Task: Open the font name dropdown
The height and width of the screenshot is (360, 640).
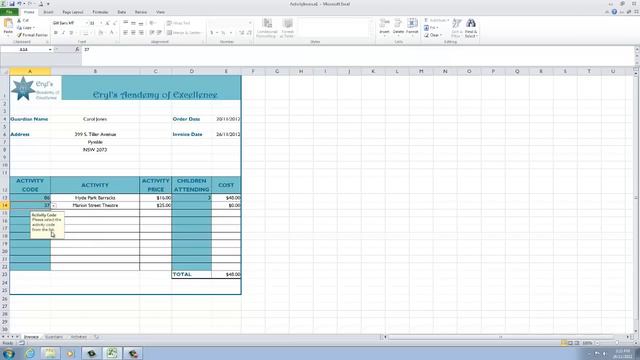Action: click(x=87, y=23)
